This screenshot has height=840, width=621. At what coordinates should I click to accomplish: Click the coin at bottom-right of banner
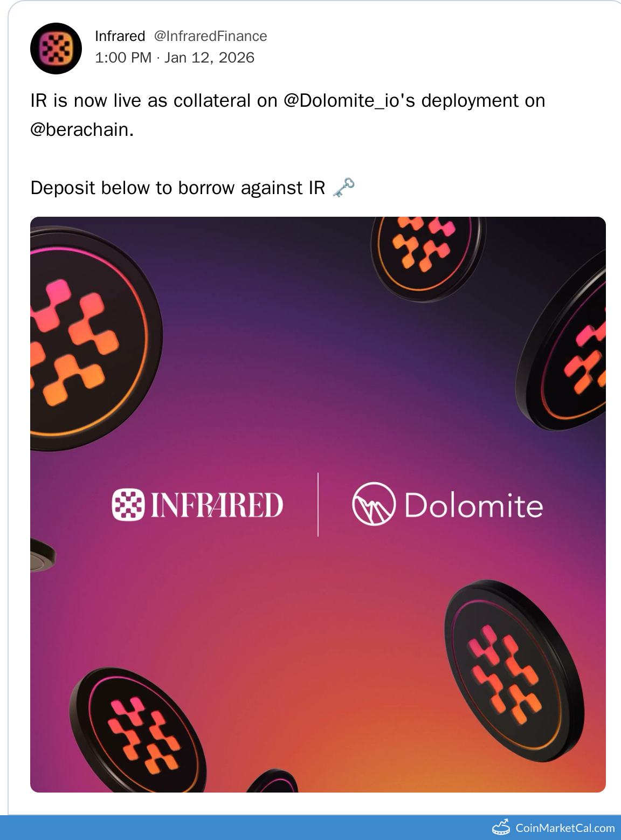tap(512, 671)
